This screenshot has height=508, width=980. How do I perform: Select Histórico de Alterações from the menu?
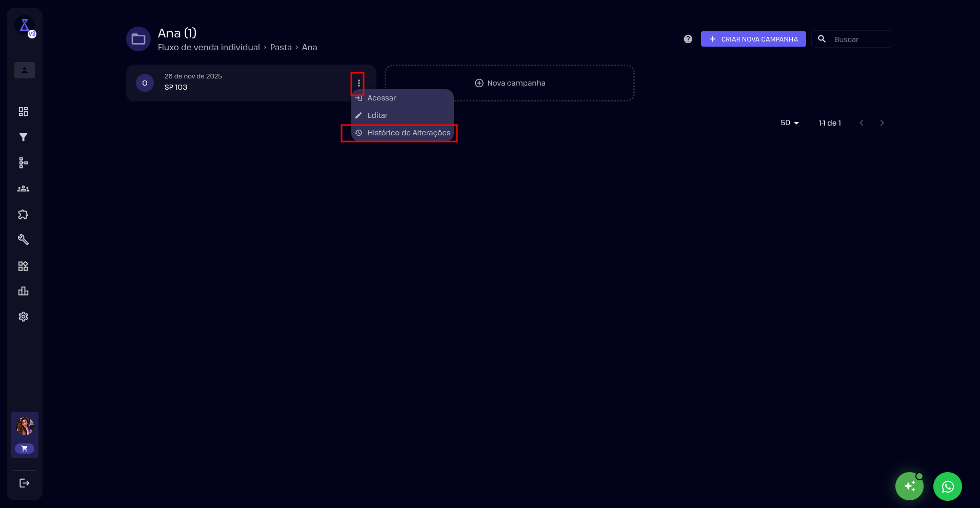pyautogui.click(x=408, y=133)
